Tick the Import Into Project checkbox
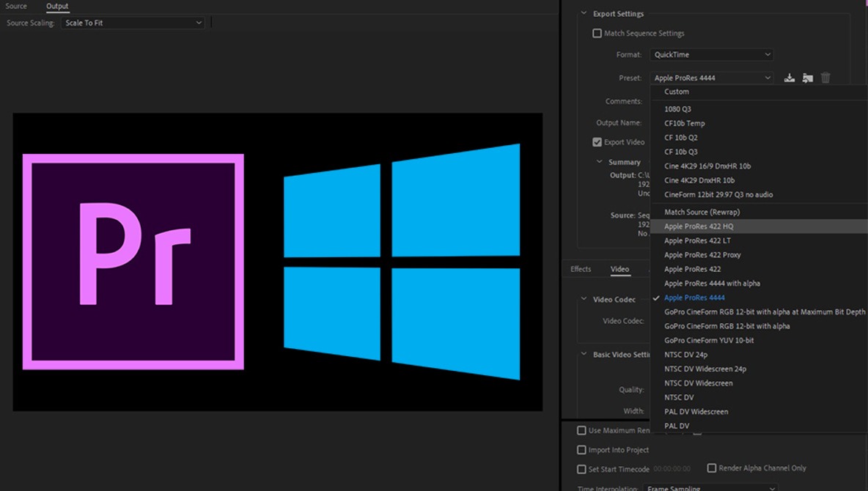Image resolution: width=868 pixels, height=491 pixels. click(x=581, y=450)
